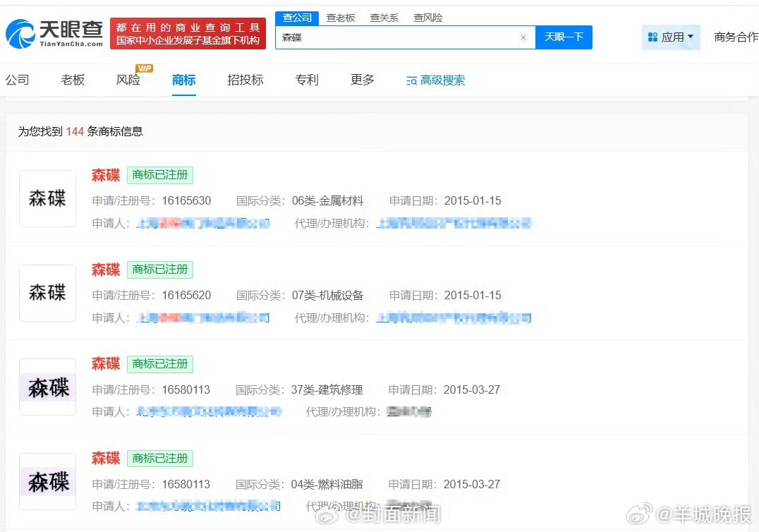Switch to the 招投标 tab
This screenshot has height=532, width=759.
click(x=245, y=80)
